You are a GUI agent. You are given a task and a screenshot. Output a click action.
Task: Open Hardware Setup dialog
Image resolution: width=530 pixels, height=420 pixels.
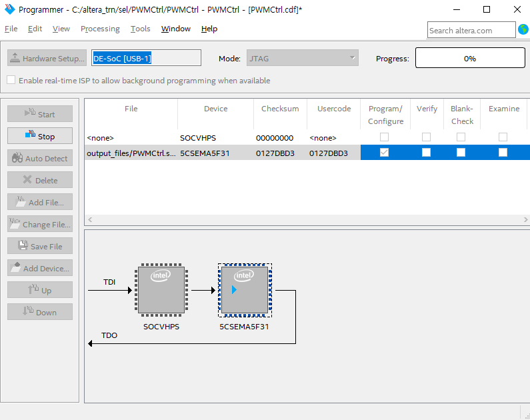[47, 58]
